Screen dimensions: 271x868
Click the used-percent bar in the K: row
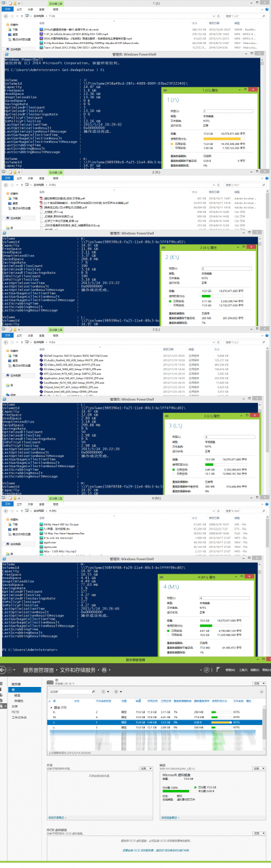point(221,712)
